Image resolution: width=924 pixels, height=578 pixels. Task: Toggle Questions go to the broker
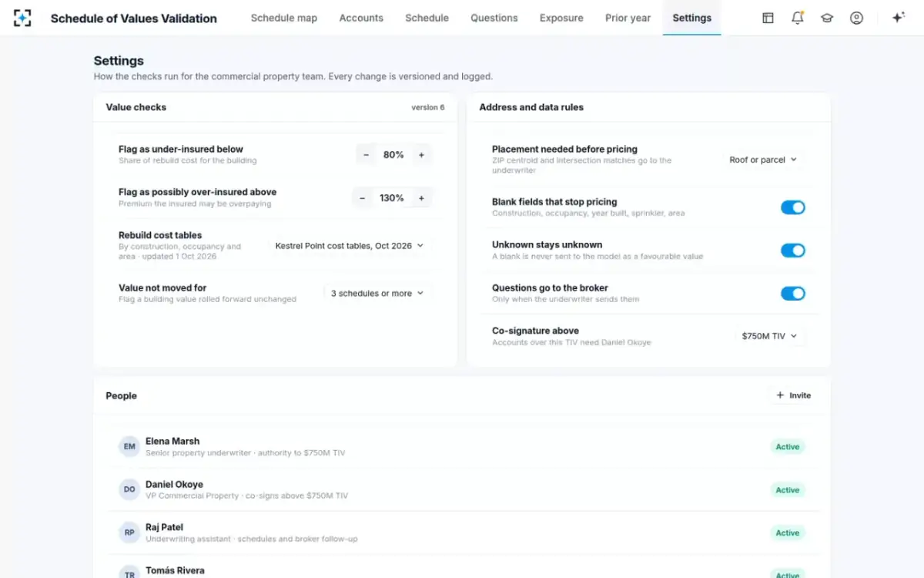[793, 294]
